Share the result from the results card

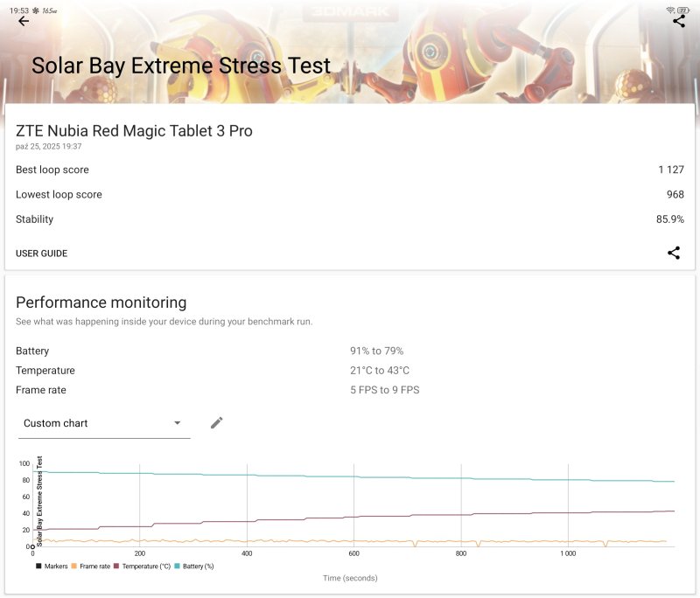674,253
